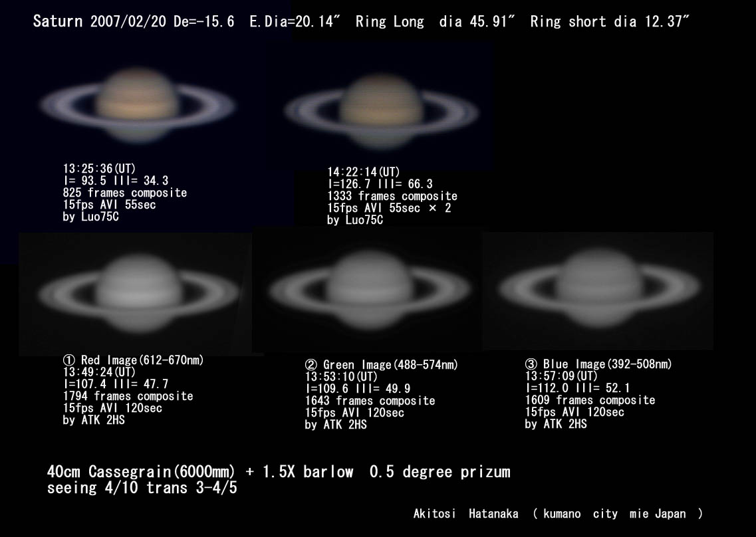Select the Red filter Saturn image
The height and width of the screenshot is (537, 756).
pyautogui.click(x=138, y=293)
